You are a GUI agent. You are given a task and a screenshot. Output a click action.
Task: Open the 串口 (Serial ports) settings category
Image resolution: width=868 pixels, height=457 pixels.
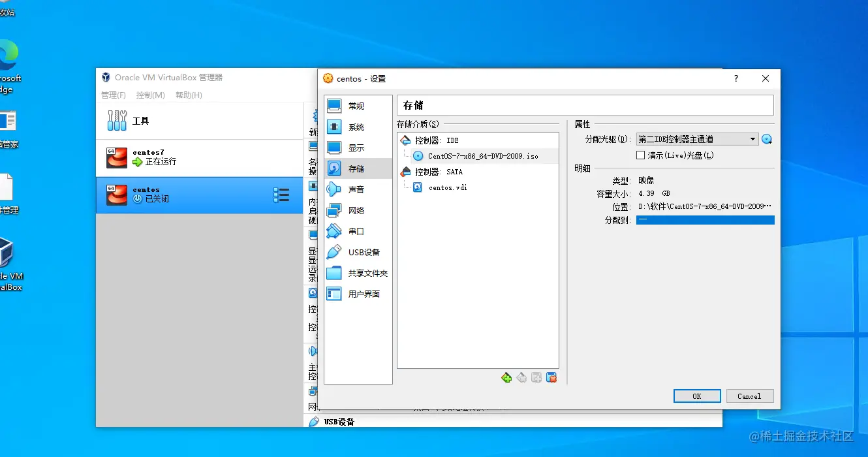coord(358,231)
